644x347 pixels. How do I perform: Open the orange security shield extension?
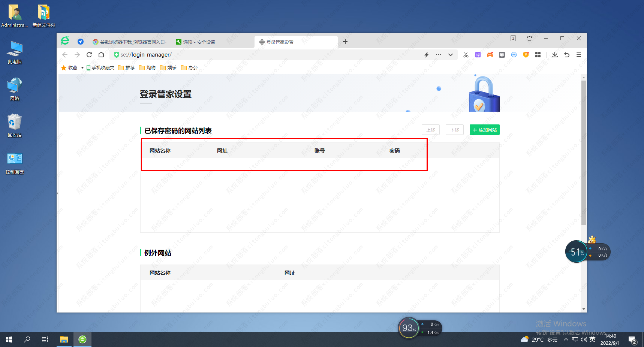tap(526, 55)
